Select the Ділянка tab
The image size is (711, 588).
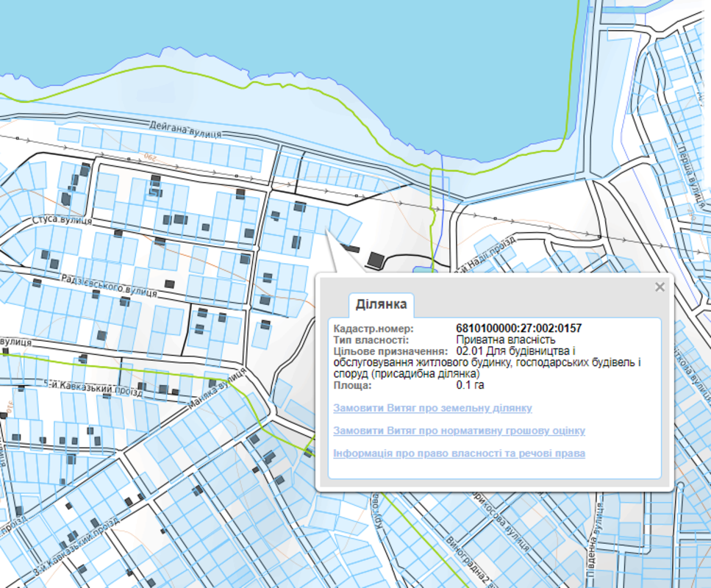381,304
